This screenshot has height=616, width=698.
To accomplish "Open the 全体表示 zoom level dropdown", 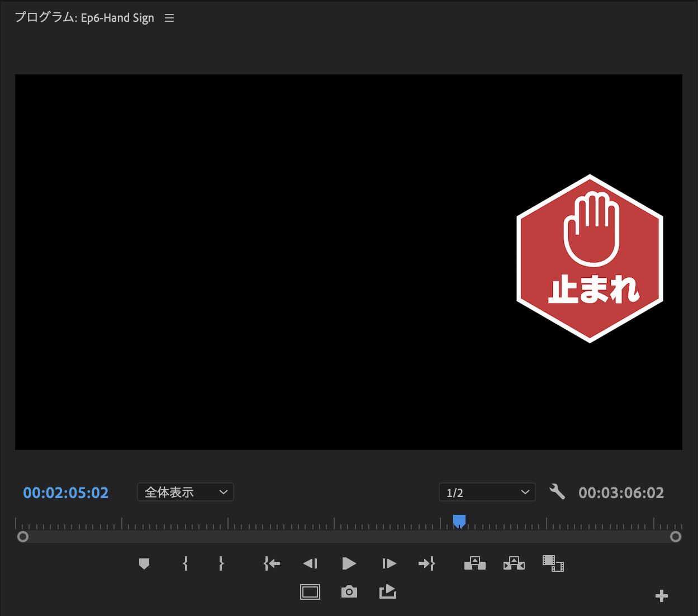I will point(186,492).
